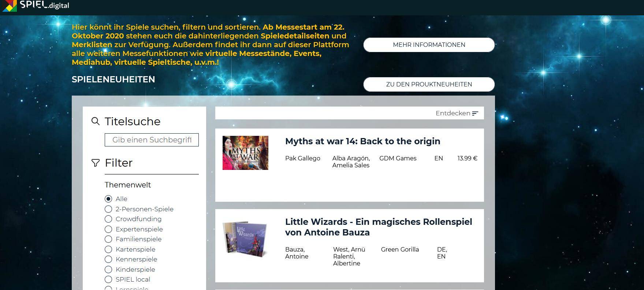Click the Myths at War cover thumbnail
The width and height of the screenshot is (644, 290).
coord(245,153)
